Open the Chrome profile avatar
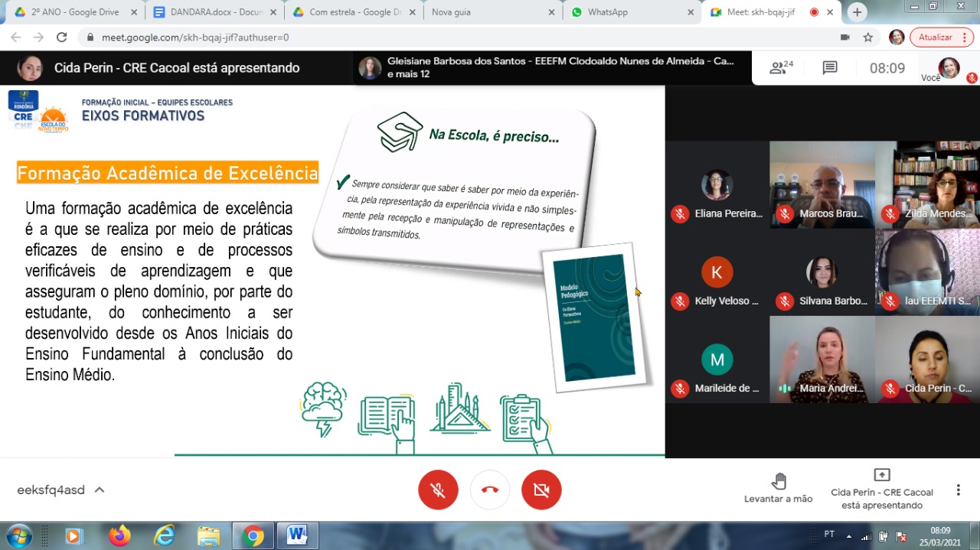 pyautogui.click(x=897, y=37)
